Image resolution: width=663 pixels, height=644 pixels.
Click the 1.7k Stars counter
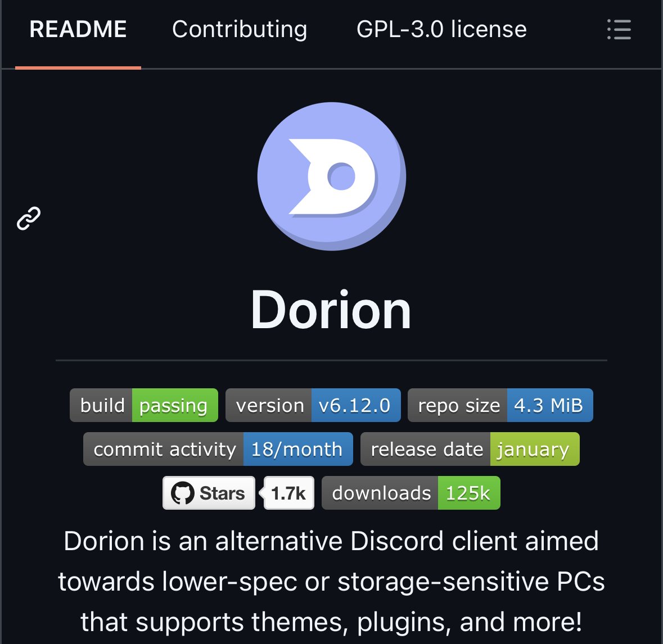coord(288,493)
